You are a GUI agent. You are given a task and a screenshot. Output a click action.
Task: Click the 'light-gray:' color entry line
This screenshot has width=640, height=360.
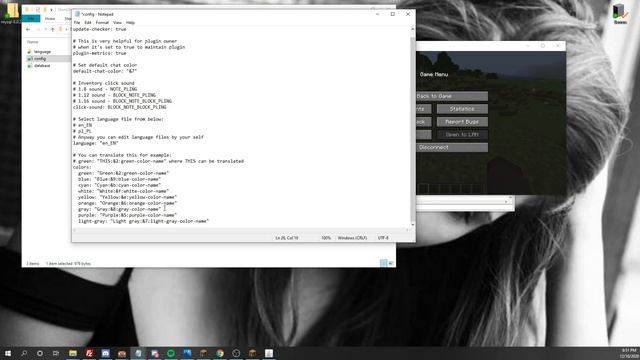pos(143,221)
